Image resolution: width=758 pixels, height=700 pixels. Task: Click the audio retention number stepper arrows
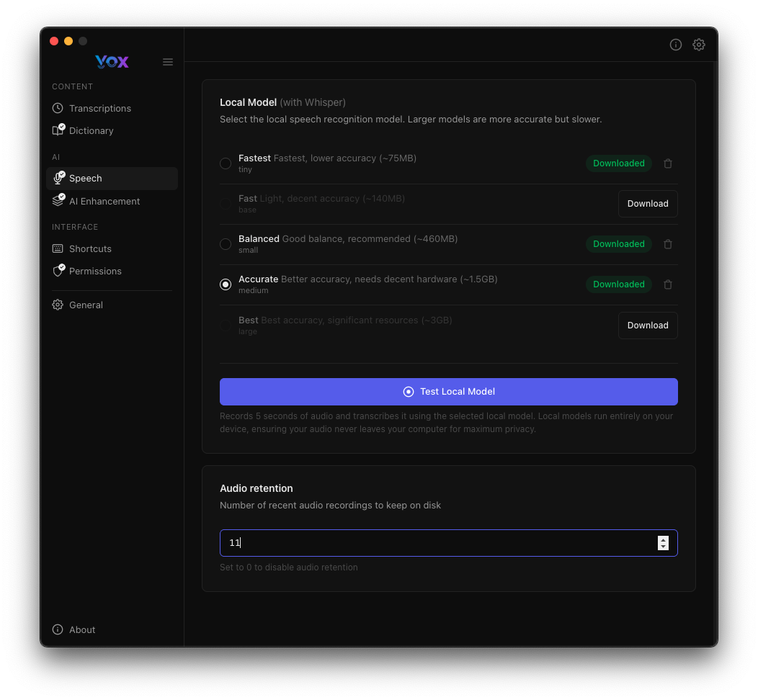pyautogui.click(x=663, y=543)
